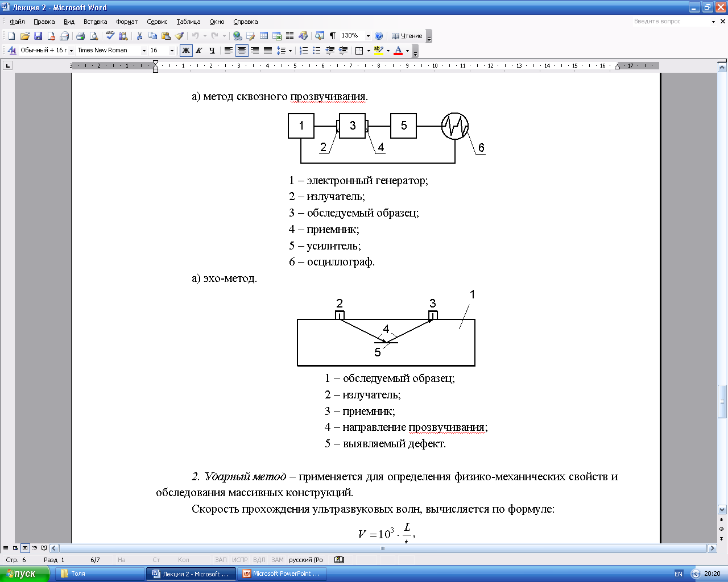Expand the highlight color dropdown arrow

point(388,51)
